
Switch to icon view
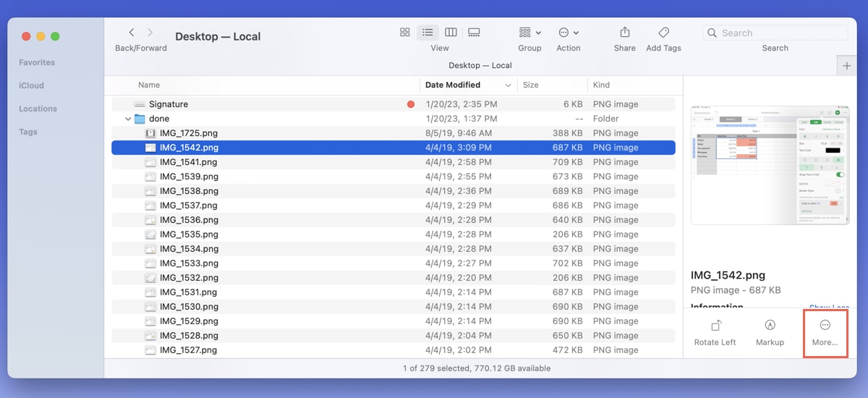[405, 33]
